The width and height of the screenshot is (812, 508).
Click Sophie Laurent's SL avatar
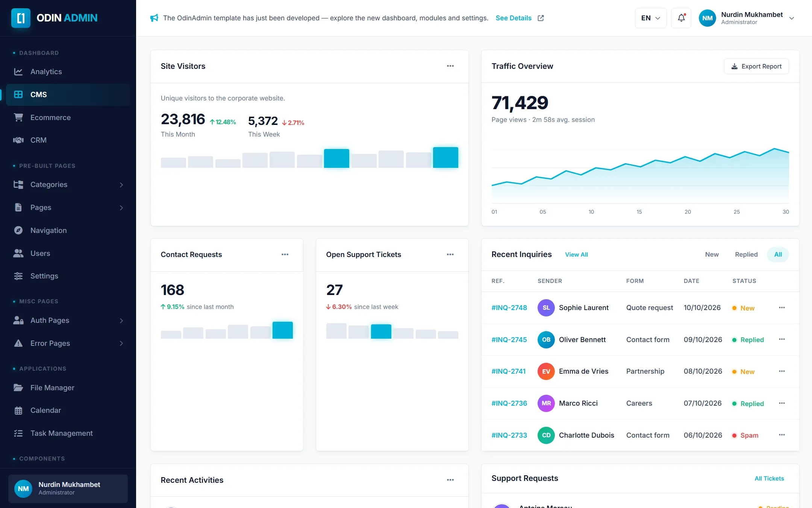coord(546,307)
